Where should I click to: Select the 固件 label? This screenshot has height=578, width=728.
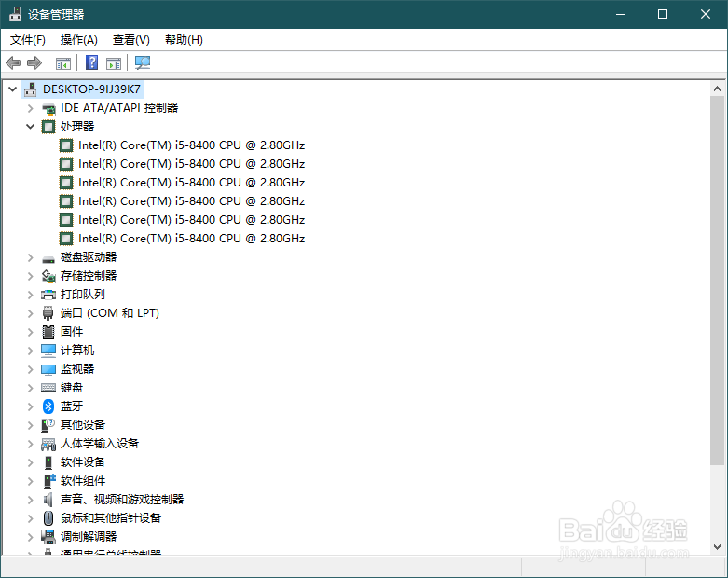(72, 332)
